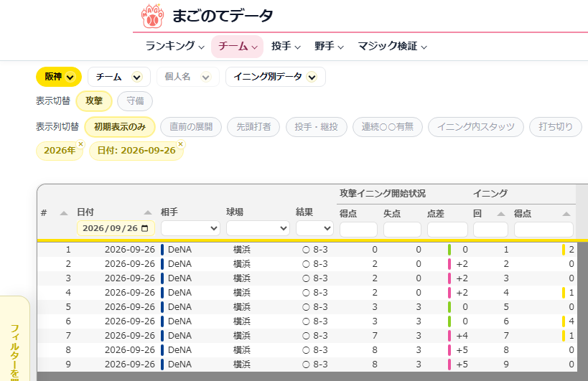Sort by the # column arrow
Viewport: 588px width, 381px height.
point(64,213)
